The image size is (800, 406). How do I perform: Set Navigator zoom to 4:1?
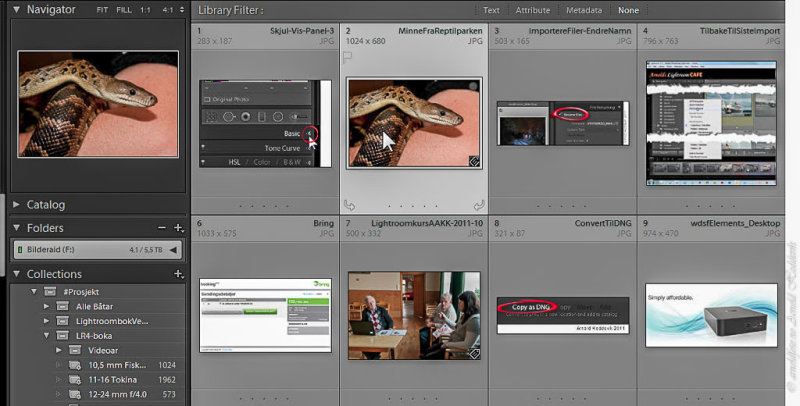[x=167, y=10]
